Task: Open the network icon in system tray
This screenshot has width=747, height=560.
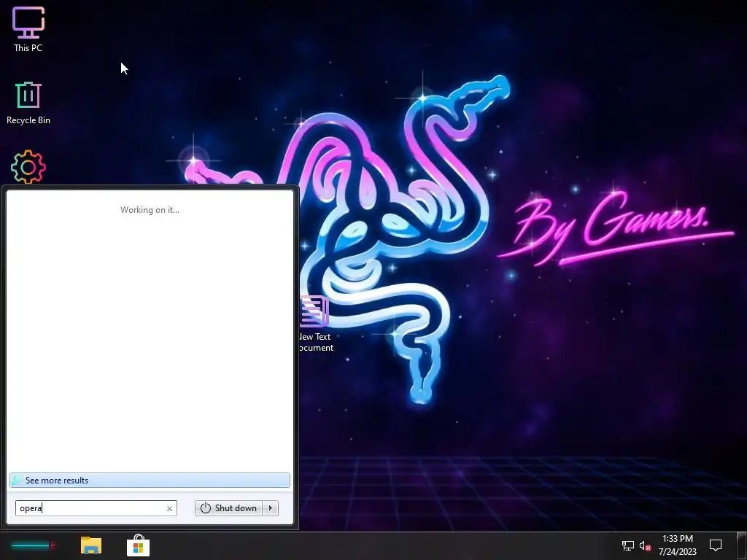Action: 628,545
